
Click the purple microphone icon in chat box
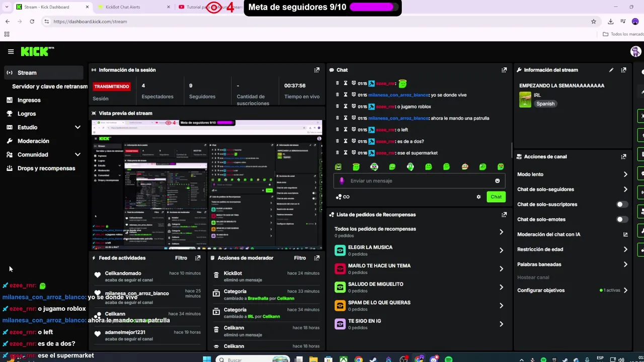(x=342, y=181)
